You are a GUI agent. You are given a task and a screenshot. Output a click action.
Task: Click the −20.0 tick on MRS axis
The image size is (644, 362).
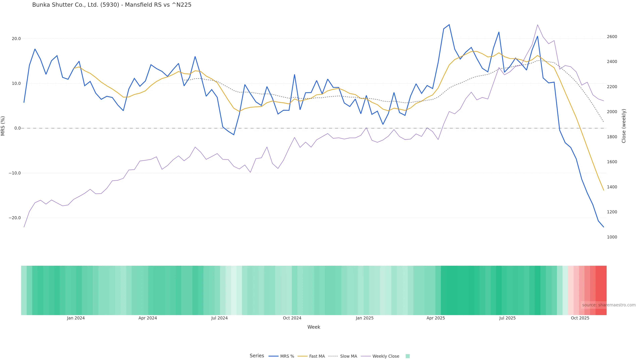point(15,218)
